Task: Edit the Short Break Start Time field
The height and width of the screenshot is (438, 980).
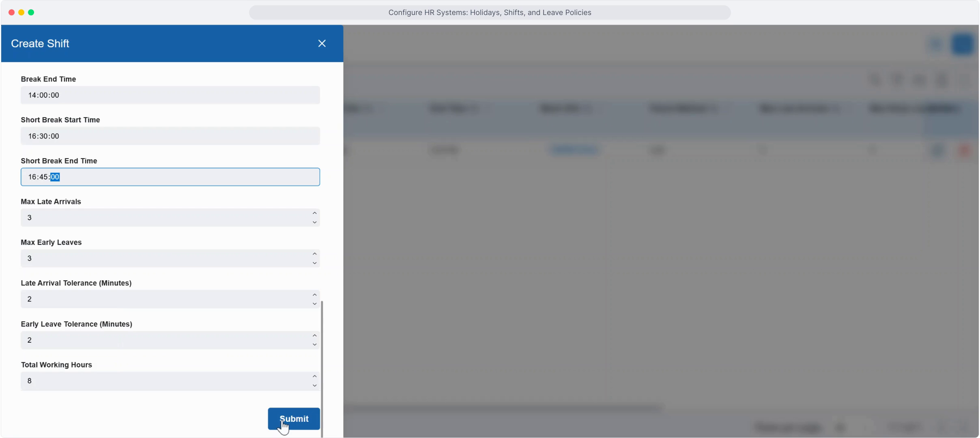Action: (x=170, y=136)
